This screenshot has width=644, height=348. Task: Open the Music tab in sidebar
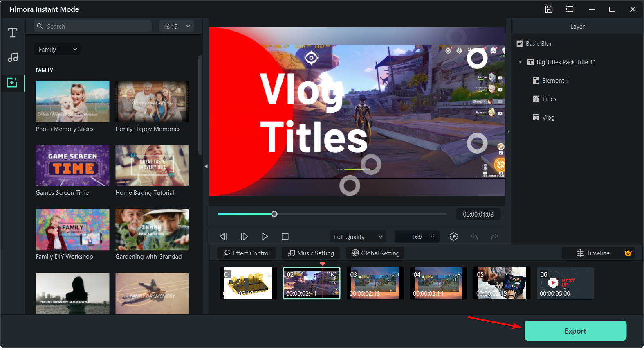click(x=13, y=57)
